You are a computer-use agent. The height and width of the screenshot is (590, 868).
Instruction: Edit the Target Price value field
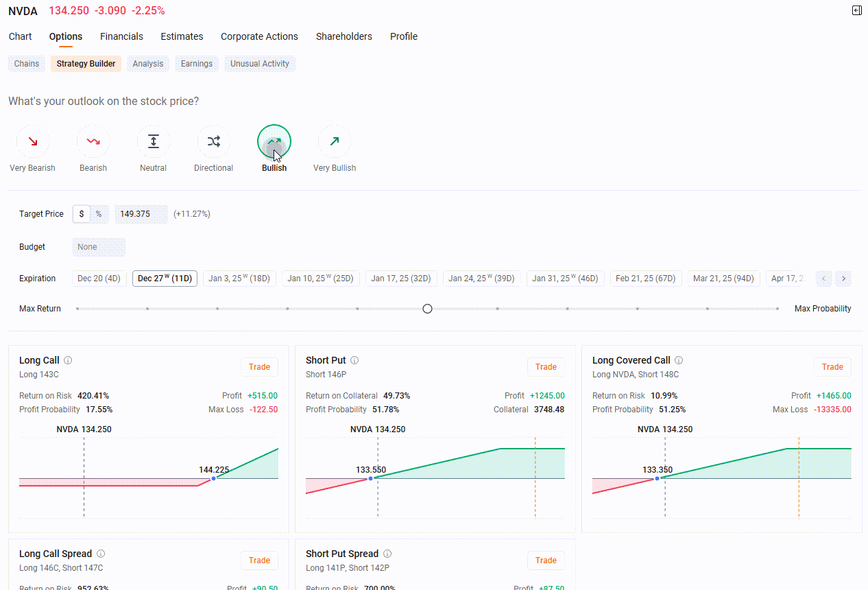(141, 213)
